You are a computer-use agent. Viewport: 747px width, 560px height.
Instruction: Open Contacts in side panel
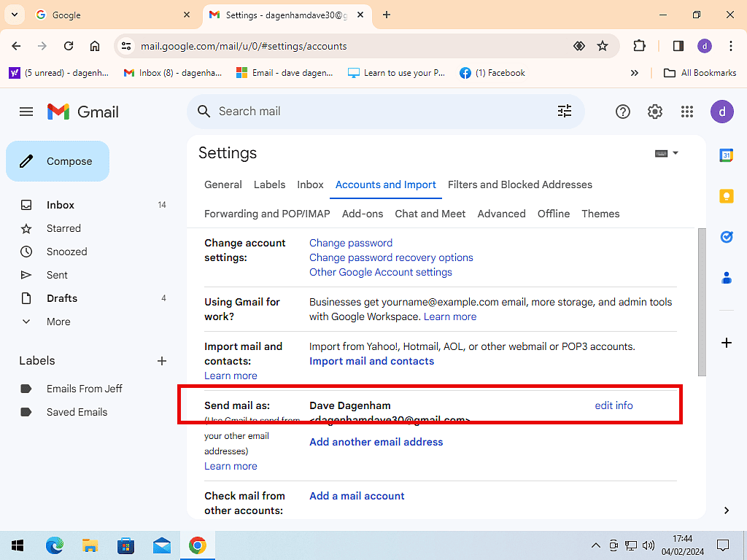726,278
